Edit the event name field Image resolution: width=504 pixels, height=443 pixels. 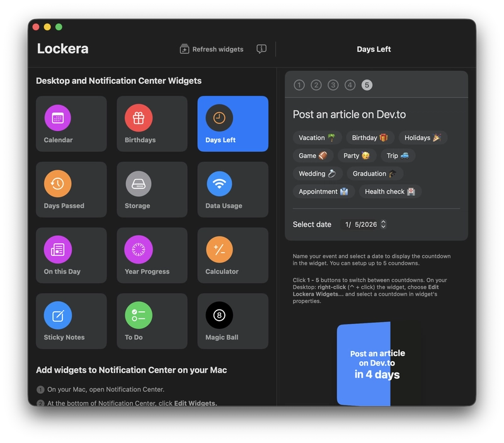(376, 115)
